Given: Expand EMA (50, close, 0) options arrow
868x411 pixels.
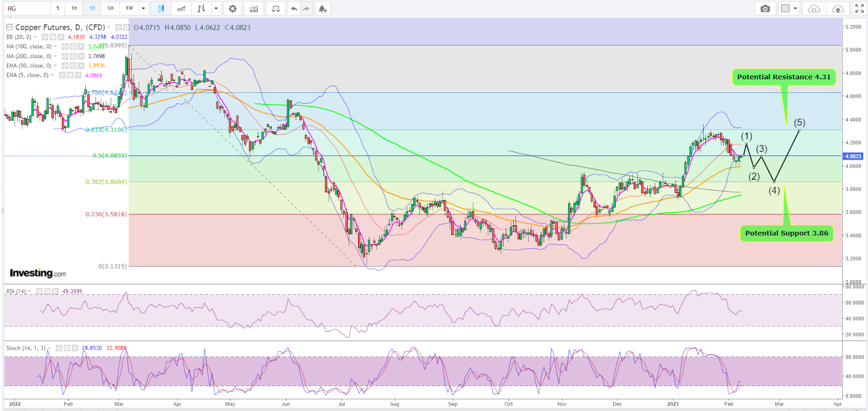Looking at the screenshot, I should [55, 66].
